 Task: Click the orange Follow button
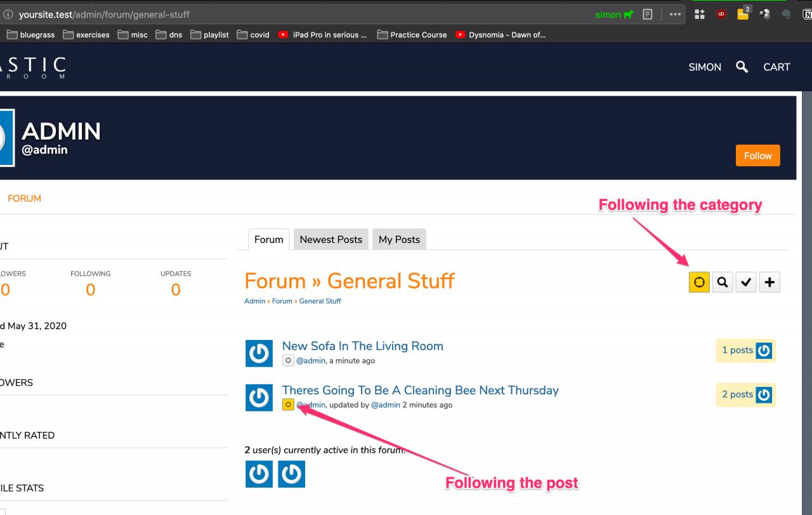pyautogui.click(x=758, y=155)
